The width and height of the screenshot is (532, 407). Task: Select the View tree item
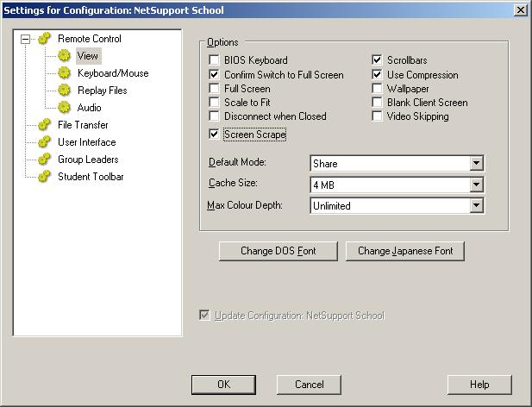point(88,56)
